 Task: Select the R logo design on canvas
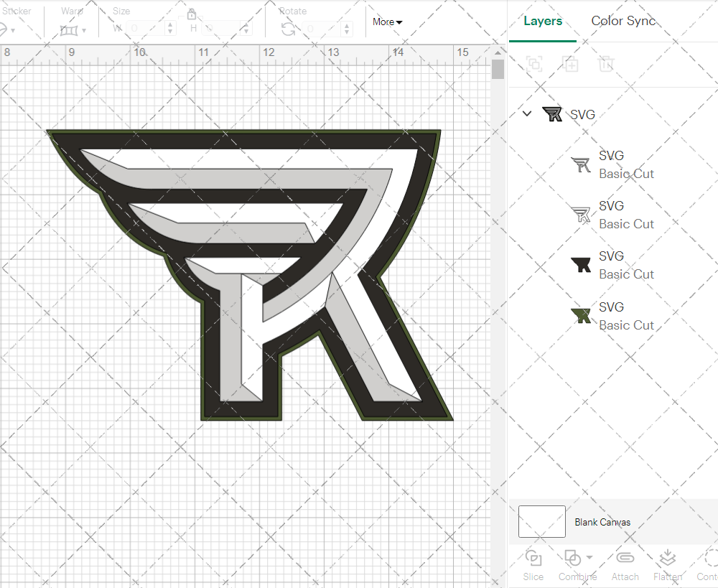250,275
